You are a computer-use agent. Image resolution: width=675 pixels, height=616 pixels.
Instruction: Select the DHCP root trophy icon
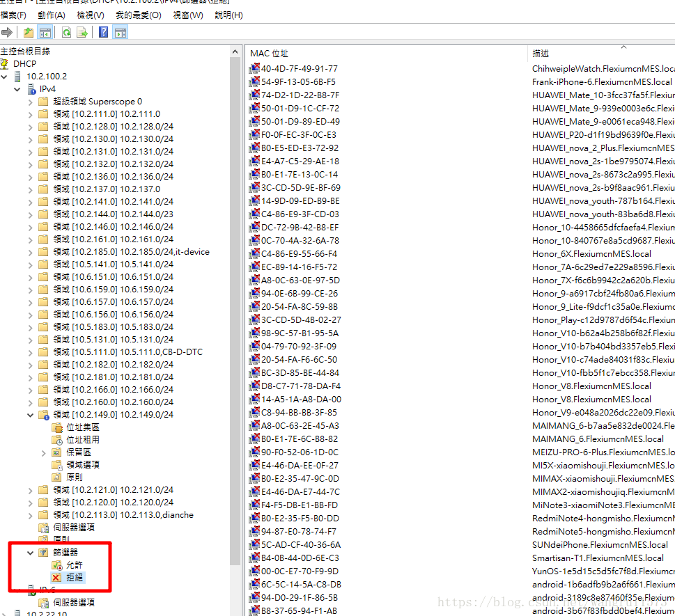4,64
